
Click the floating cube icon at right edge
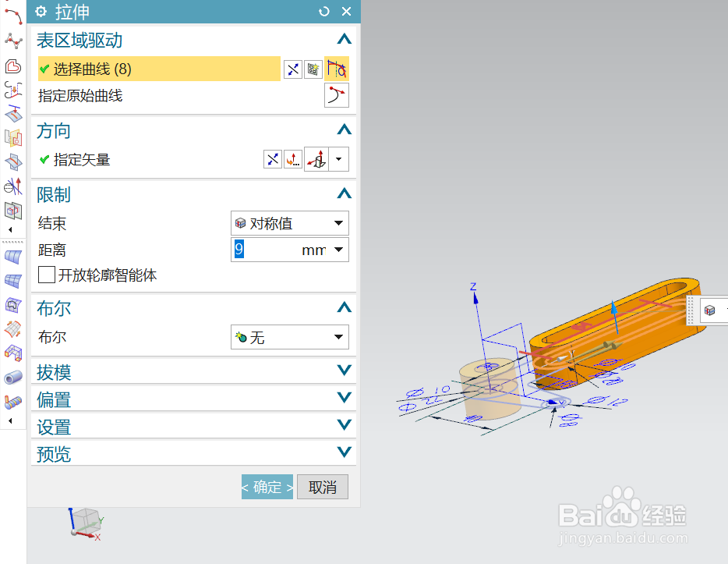pos(709,310)
